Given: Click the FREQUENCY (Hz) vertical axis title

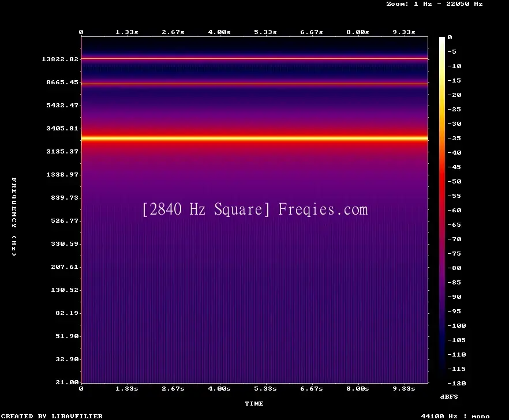Looking at the screenshot, I should point(14,217).
